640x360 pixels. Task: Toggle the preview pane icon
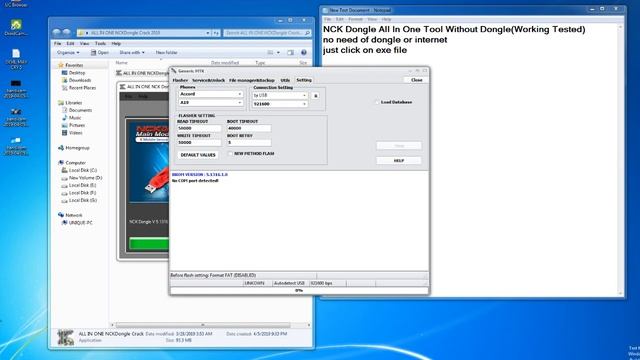(x=291, y=53)
